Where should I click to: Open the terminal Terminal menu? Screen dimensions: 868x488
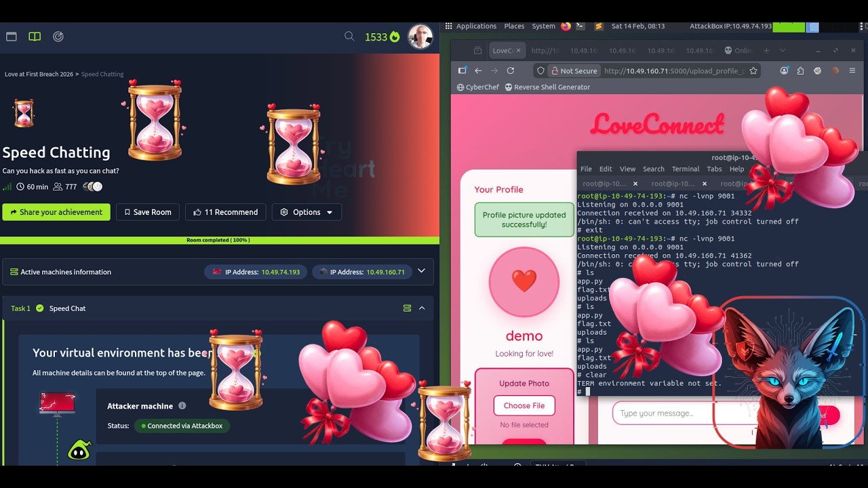click(x=686, y=169)
